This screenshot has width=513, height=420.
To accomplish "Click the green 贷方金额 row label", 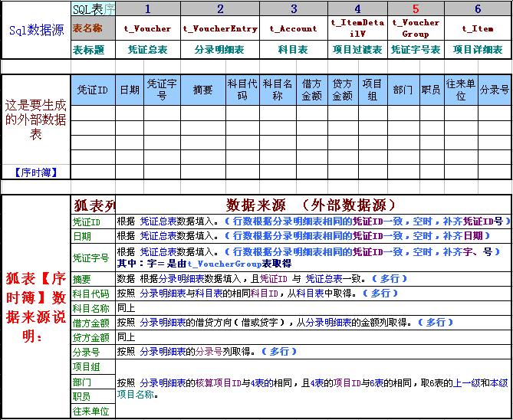I will coord(94,337).
